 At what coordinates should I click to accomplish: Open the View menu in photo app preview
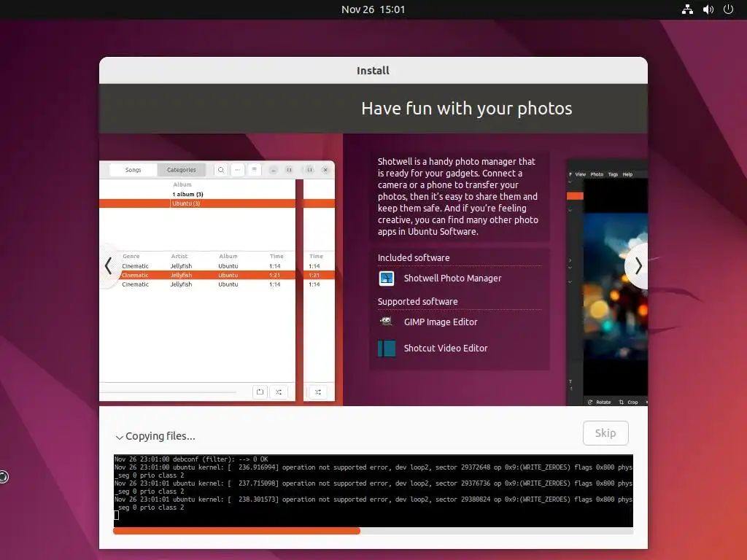(x=580, y=174)
